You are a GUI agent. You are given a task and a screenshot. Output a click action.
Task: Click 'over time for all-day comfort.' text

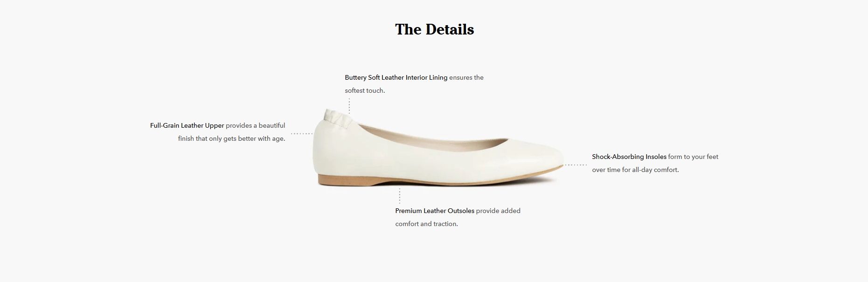[x=635, y=170]
